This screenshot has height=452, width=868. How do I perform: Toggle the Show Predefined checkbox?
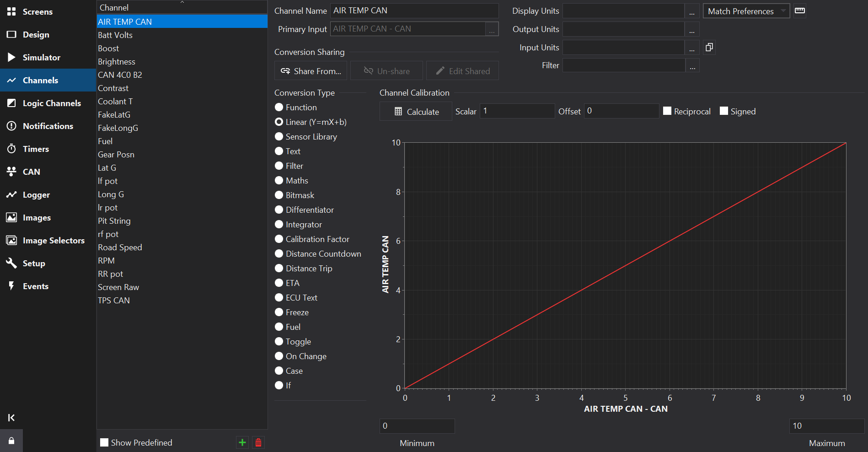click(x=105, y=442)
